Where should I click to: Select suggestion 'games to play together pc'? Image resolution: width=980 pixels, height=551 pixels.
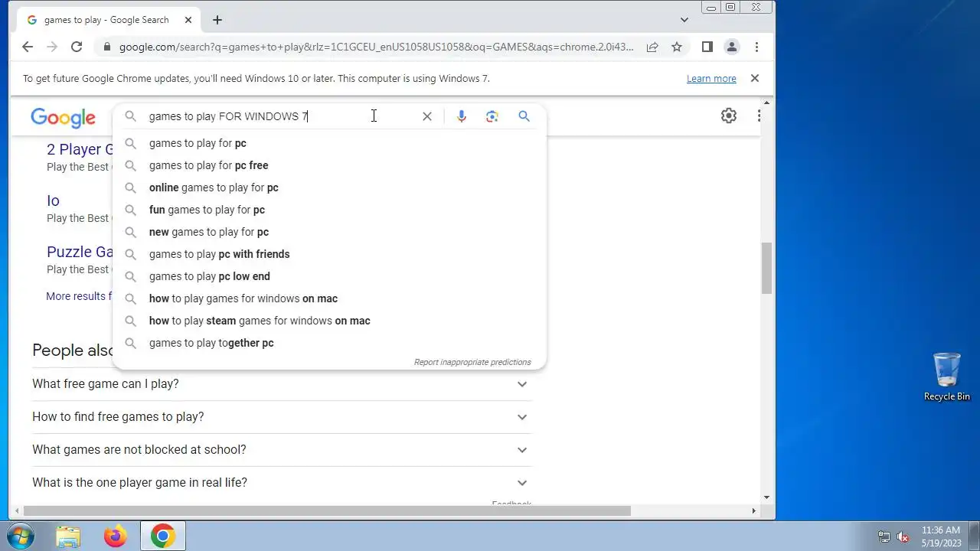click(x=329, y=343)
